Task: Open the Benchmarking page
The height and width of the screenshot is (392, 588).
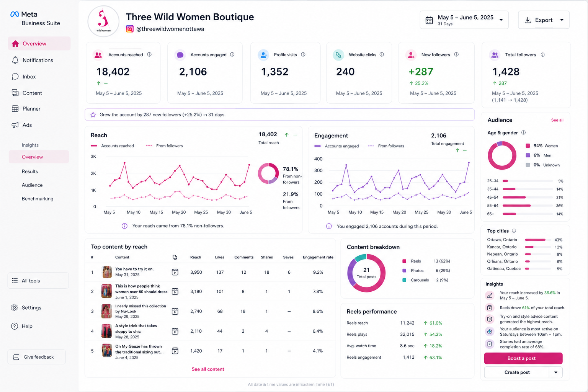Action: click(x=38, y=199)
